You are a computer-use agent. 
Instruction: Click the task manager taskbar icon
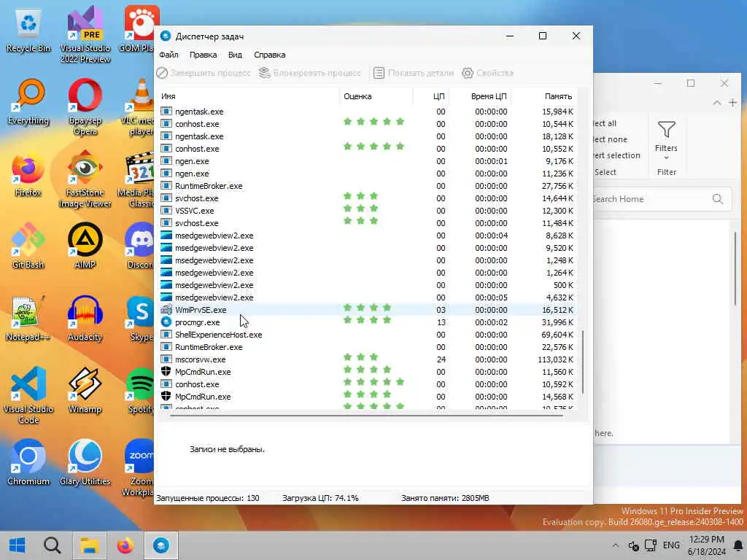[161, 545]
